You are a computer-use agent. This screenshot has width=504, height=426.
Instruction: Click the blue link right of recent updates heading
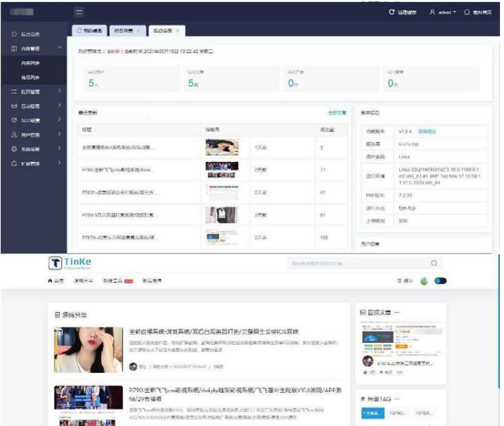337,113
